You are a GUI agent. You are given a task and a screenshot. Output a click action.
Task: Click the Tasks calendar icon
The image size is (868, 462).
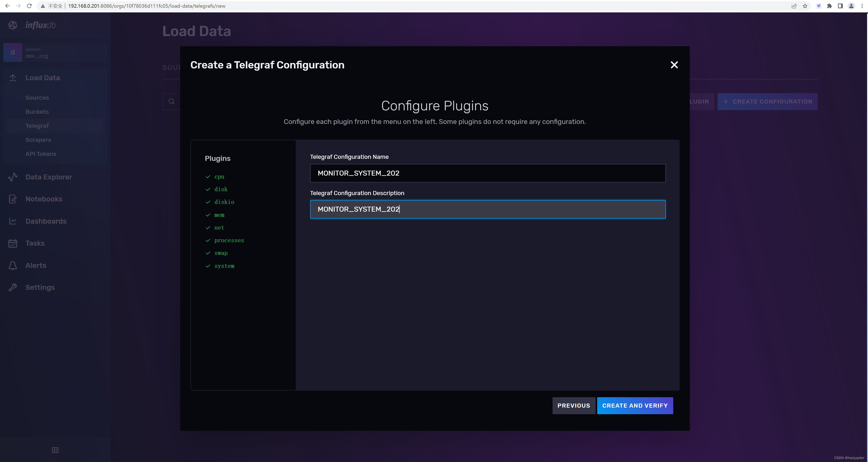(x=13, y=243)
